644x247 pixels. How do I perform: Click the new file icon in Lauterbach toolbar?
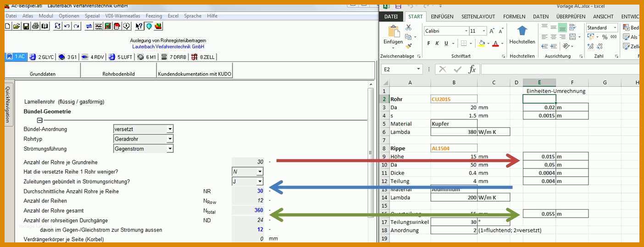(8, 26)
